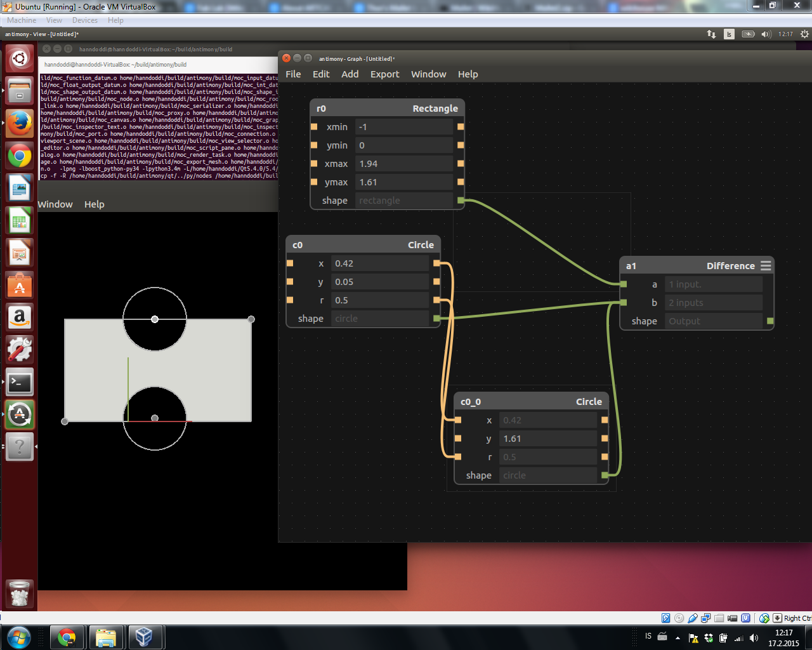The height and width of the screenshot is (650, 812).
Task: Click the x output port of the c0 Circle node
Action: pyautogui.click(x=436, y=263)
